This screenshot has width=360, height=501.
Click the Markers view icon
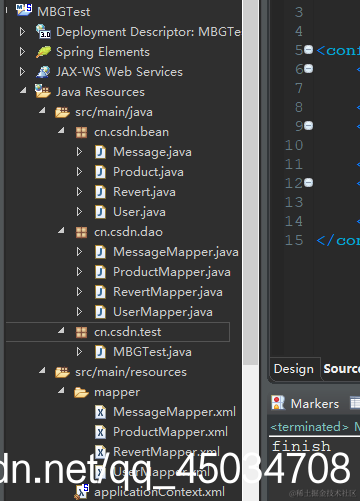tap(278, 403)
